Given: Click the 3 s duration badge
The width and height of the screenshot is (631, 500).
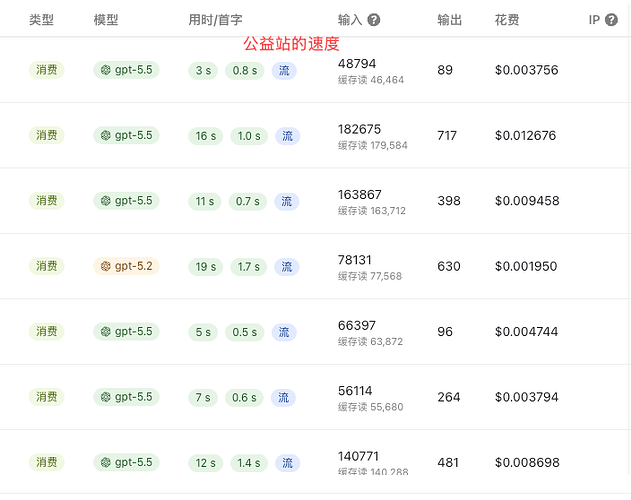Looking at the screenshot, I should [x=203, y=71].
